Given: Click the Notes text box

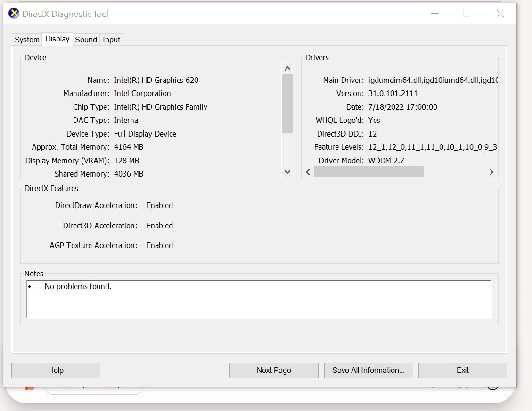Looking at the screenshot, I should coord(259,299).
